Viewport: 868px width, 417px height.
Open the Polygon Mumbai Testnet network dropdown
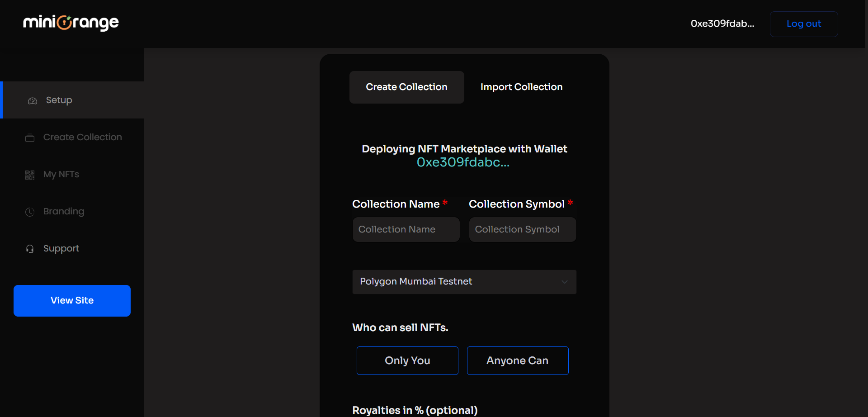464,282
